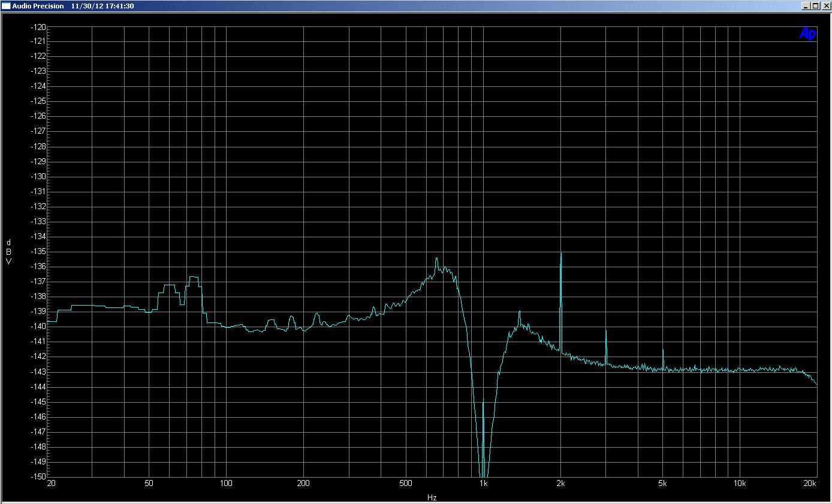Minimize the Audio Precision window
Image resolution: width=832 pixels, height=504 pixels.
click(x=806, y=6)
